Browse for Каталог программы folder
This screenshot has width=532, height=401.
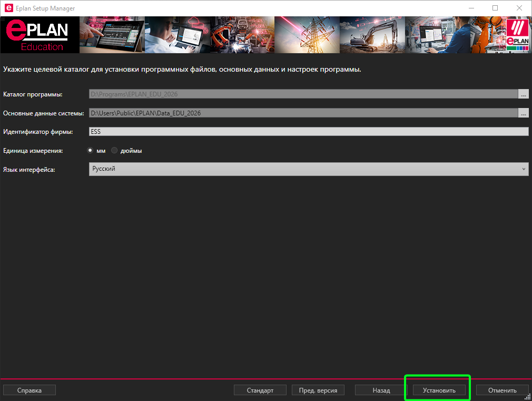click(x=524, y=94)
